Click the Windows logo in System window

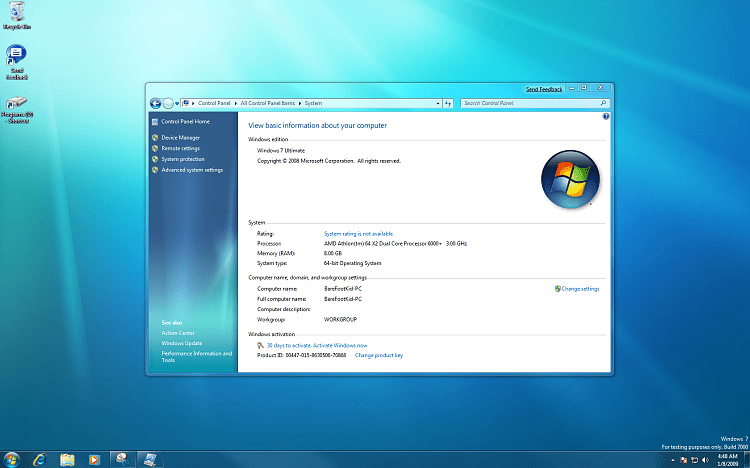570,179
